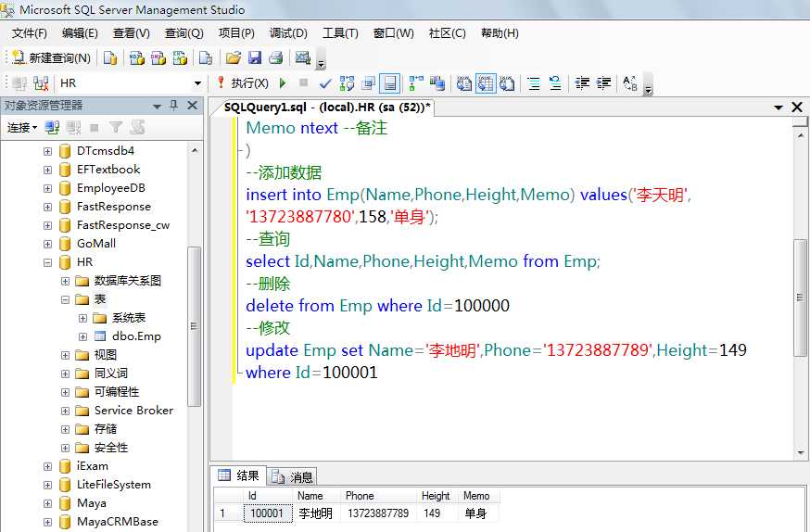Comment out the selected lines
Screen dimensions: 810x532
click(x=534, y=83)
